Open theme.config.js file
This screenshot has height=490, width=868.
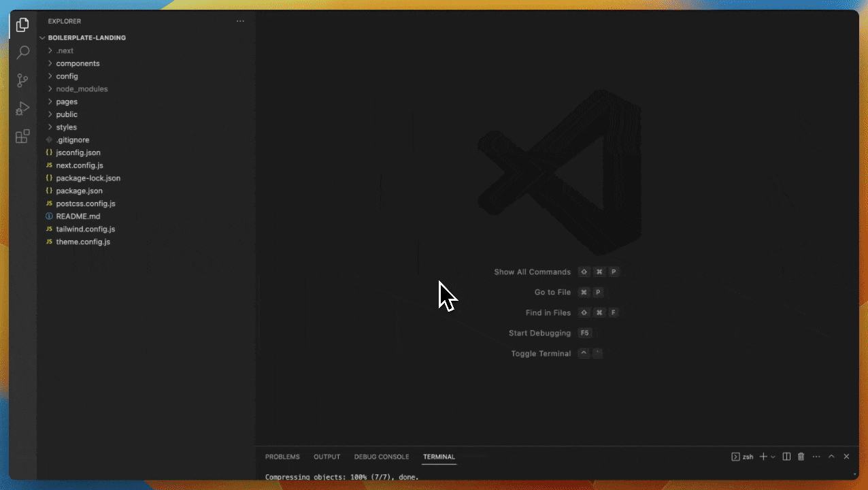tap(83, 242)
